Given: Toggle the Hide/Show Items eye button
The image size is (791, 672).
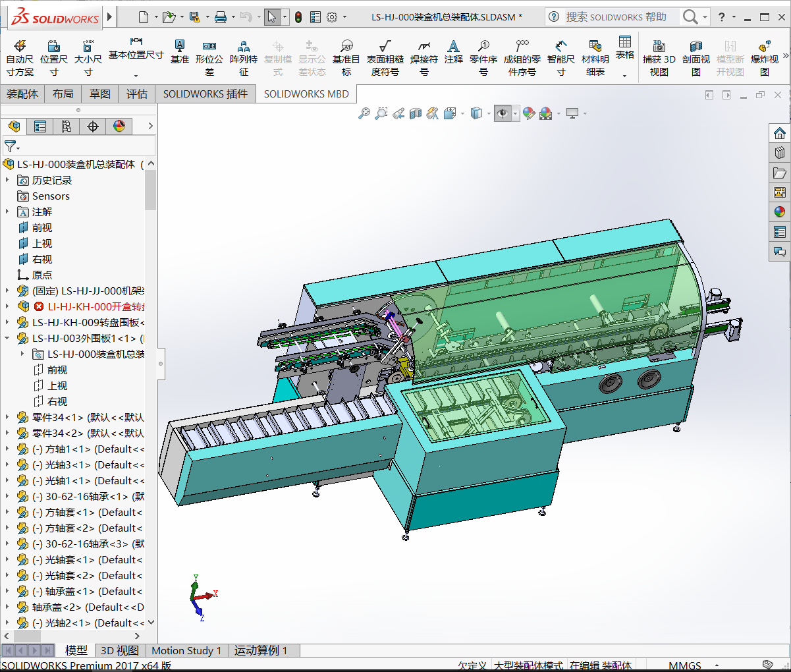Looking at the screenshot, I should point(503,113).
